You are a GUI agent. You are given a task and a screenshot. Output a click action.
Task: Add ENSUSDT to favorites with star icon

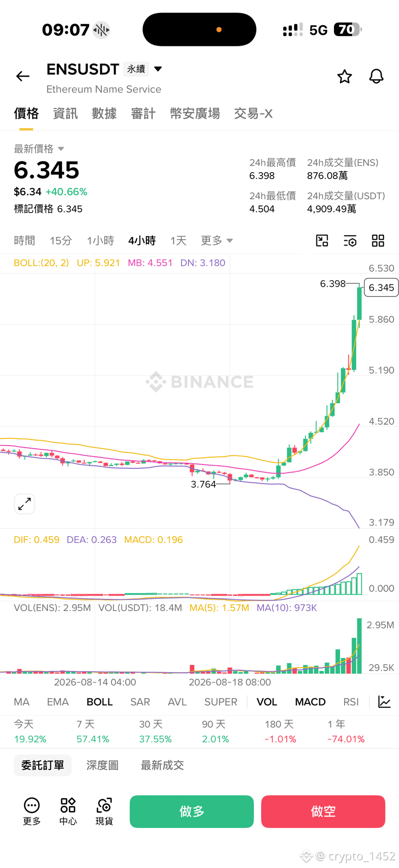click(345, 76)
